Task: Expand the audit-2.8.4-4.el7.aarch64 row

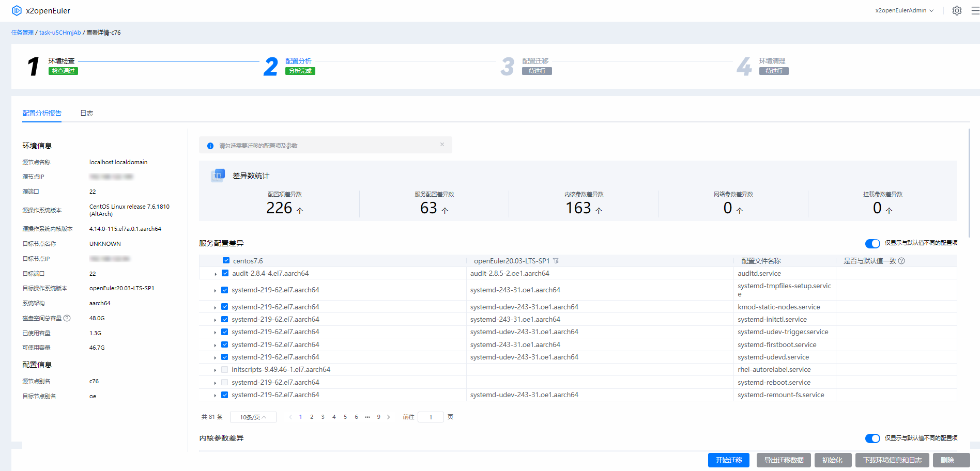Action: point(216,274)
